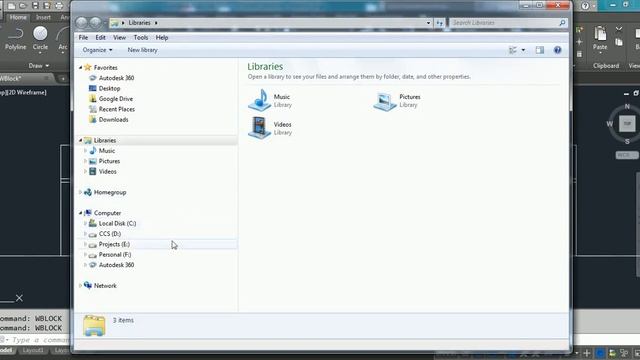Expand the Homegroup node arrow
The width and height of the screenshot is (640, 360).
pos(80,192)
